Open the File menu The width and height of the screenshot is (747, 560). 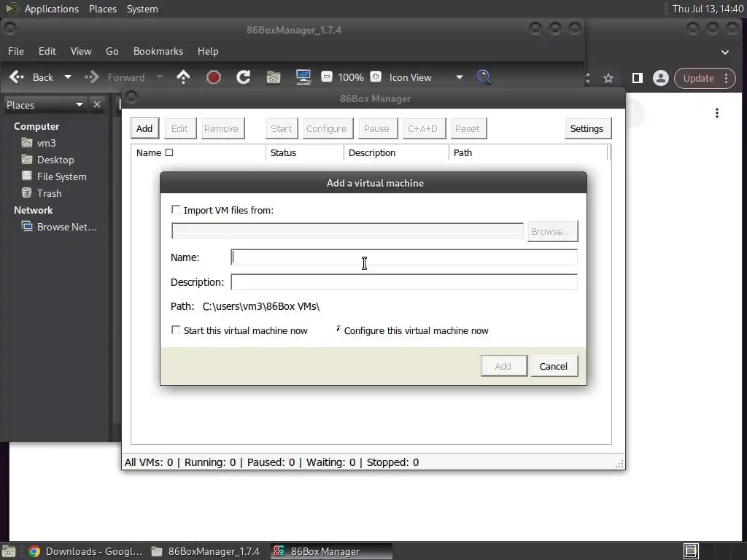(16, 51)
